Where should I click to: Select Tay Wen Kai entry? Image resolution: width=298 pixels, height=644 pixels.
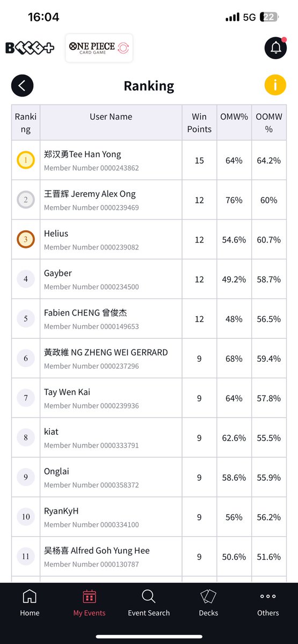click(149, 399)
